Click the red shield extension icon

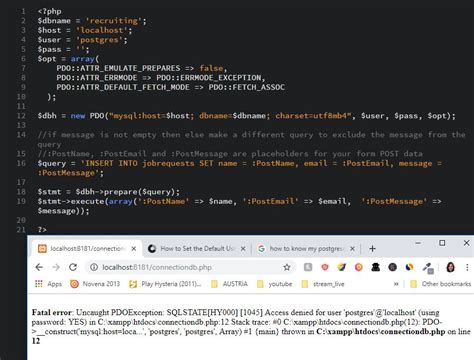pyautogui.click(x=325, y=267)
